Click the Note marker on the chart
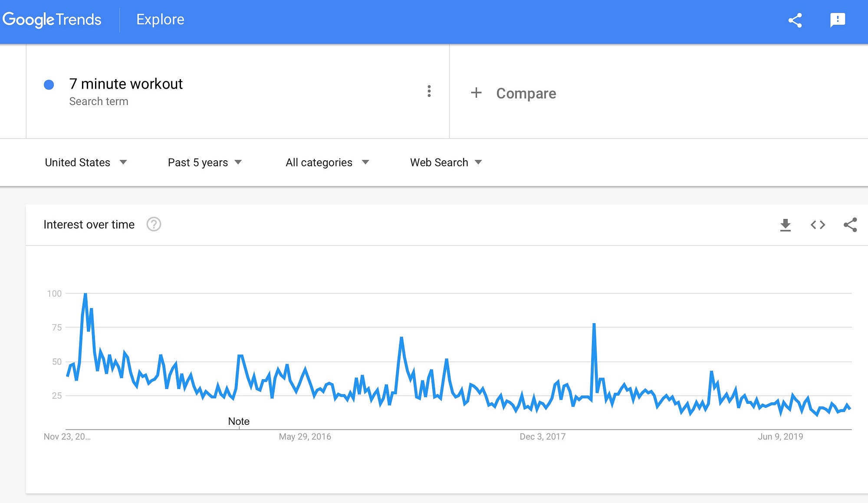Image resolution: width=868 pixels, height=503 pixels. (239, 421)
